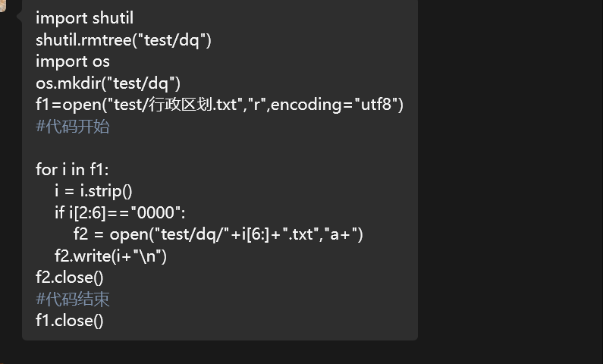Viewport: 603px width, 364px height.
Task: Click the #代码结束 comment line
Action: coord(72,299)
